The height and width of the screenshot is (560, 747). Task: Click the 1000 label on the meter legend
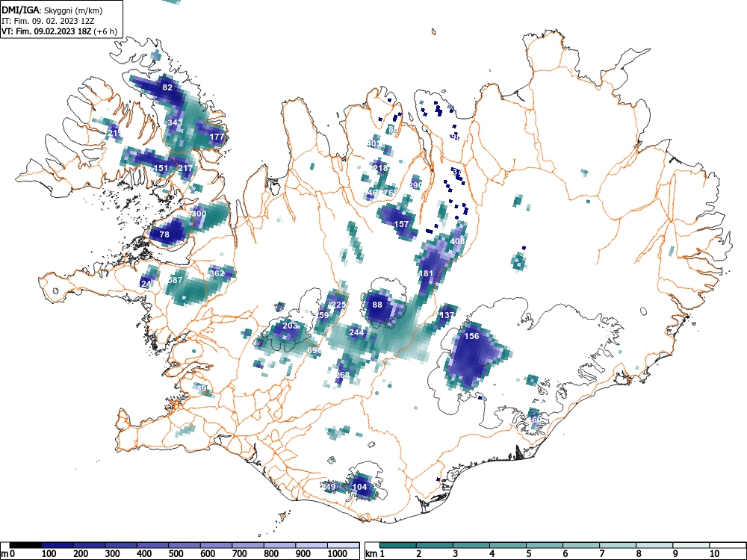(x=338, y=554)
